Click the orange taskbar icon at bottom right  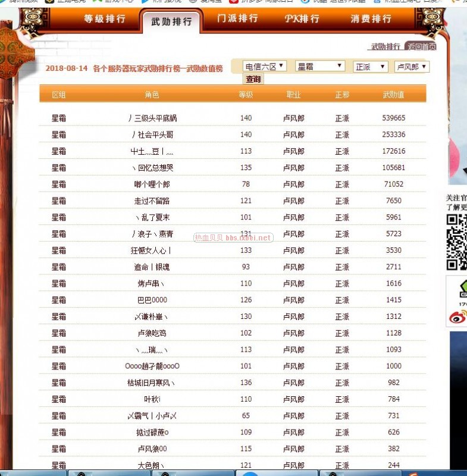pos(412,474)
